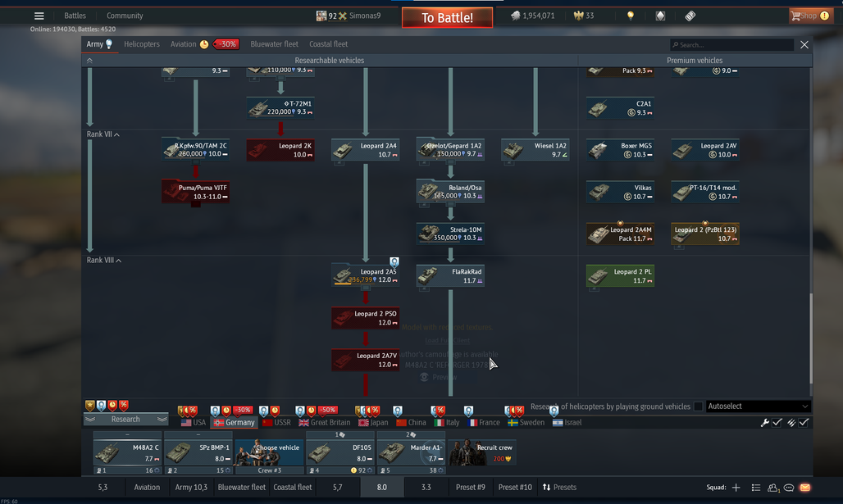Click the Silver Lions balance 1,954,071
The height and width of the screenshot is (504, 843).
point(533,16)
